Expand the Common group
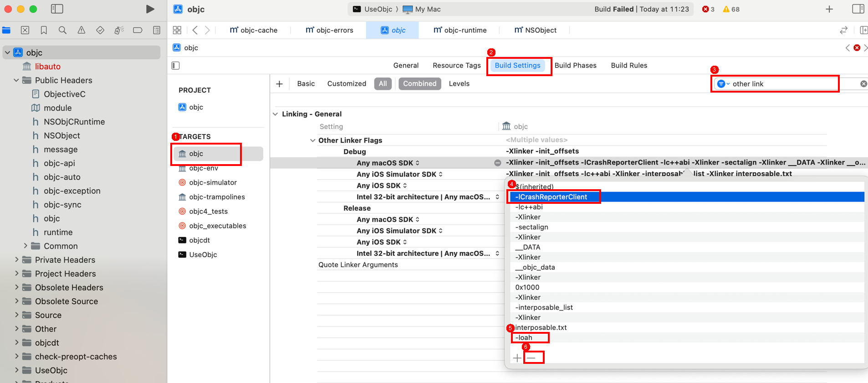The image size is (868, 383). pyautogui.click(x=26, y=246)
